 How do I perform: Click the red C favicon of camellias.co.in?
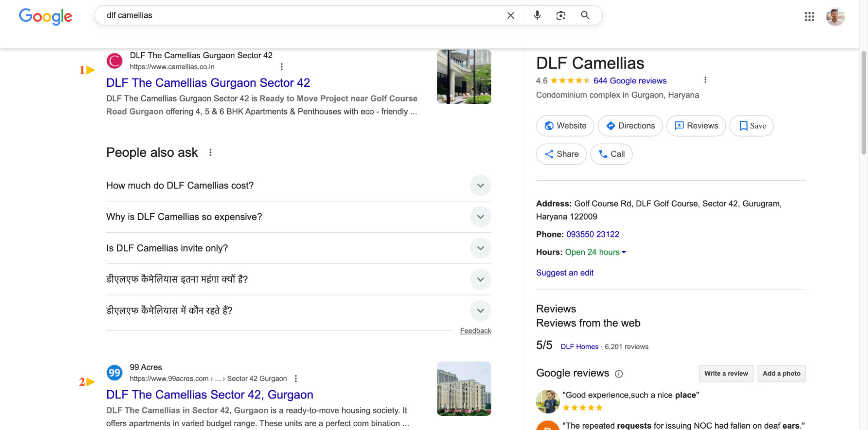(115, 61)
